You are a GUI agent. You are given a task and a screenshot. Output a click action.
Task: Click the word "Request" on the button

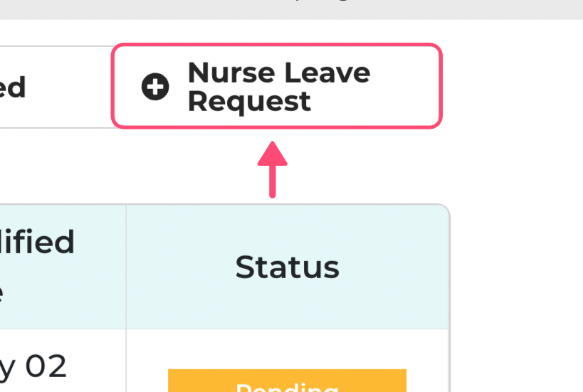(x=249, y=102)
